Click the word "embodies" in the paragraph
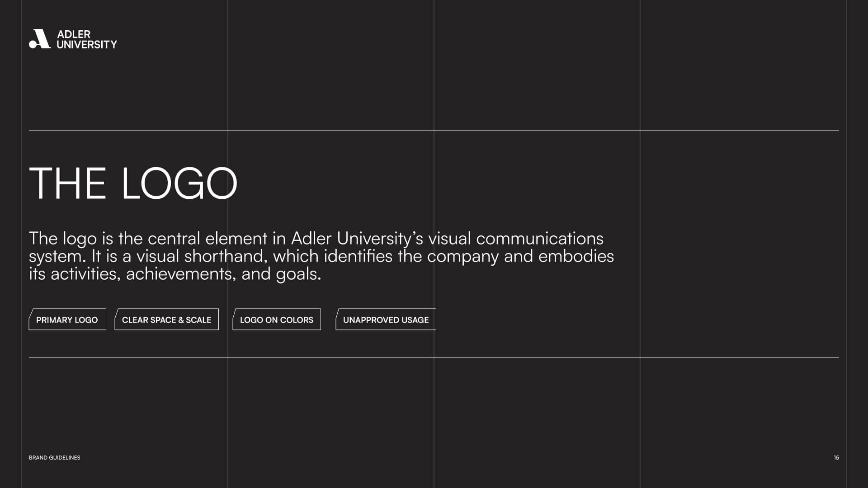This screenshot has width=868, height=488. (x=576, y=256)
